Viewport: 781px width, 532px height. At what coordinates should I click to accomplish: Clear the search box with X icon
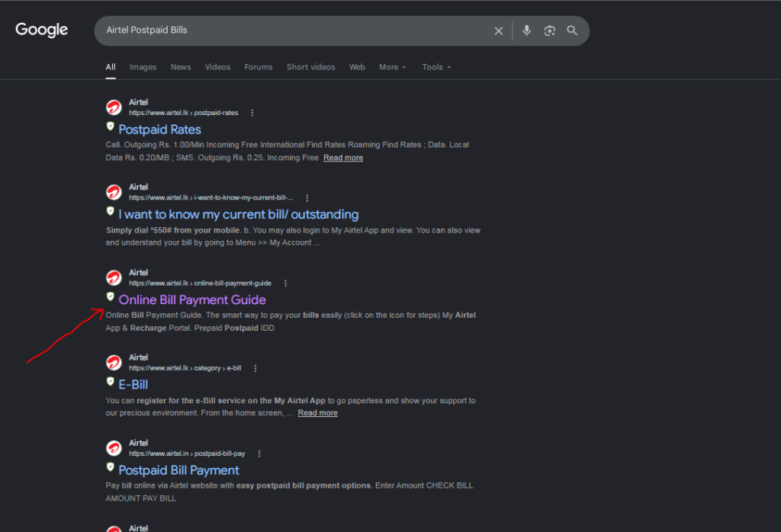pos(499,30)
